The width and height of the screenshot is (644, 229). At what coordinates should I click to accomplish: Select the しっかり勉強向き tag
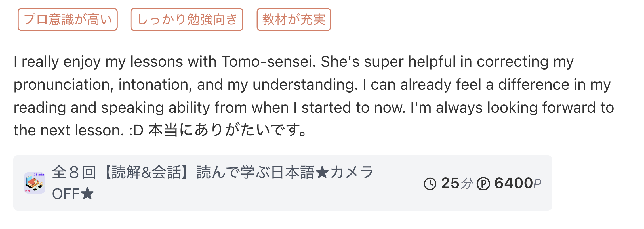(187, 19)
